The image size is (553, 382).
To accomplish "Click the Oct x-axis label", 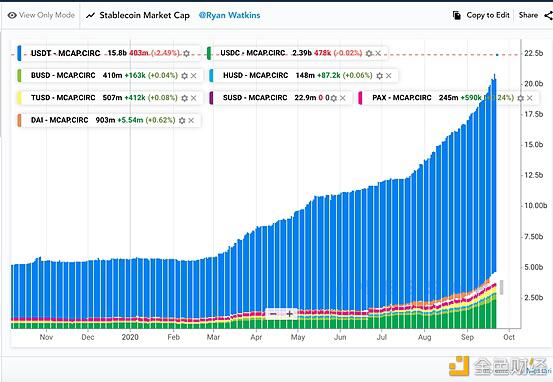I will pos(509,337).
